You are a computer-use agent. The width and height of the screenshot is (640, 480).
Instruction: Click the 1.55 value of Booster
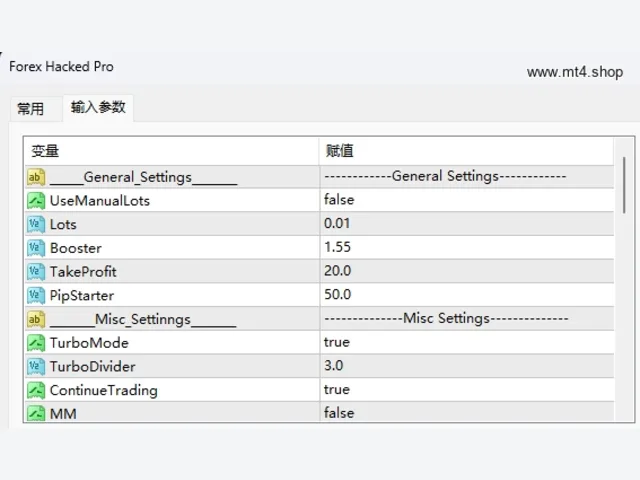(x=337, y=247)
